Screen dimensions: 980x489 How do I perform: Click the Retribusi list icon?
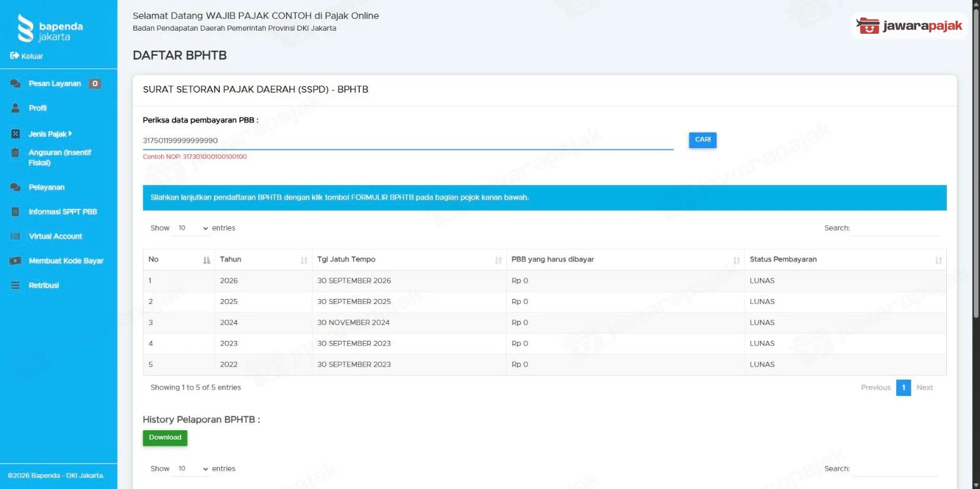(16, 285)
